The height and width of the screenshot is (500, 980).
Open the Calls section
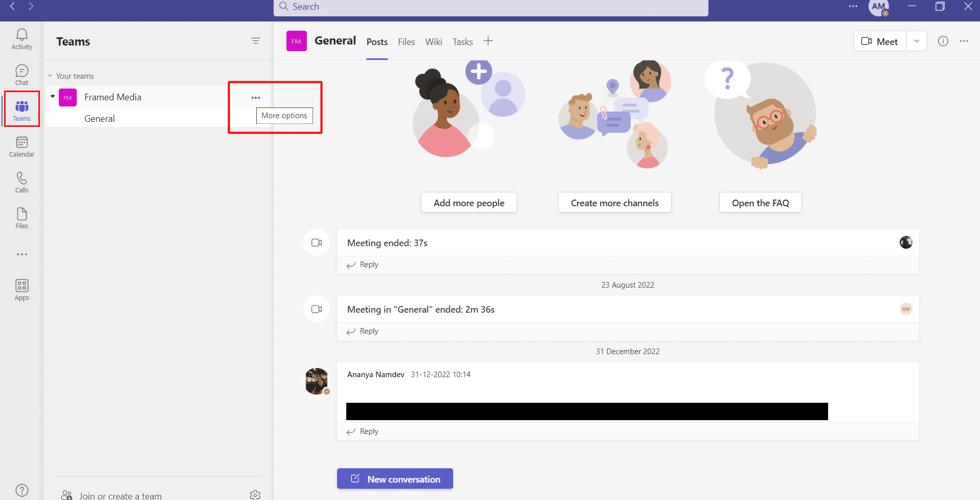tap(21, 182)
